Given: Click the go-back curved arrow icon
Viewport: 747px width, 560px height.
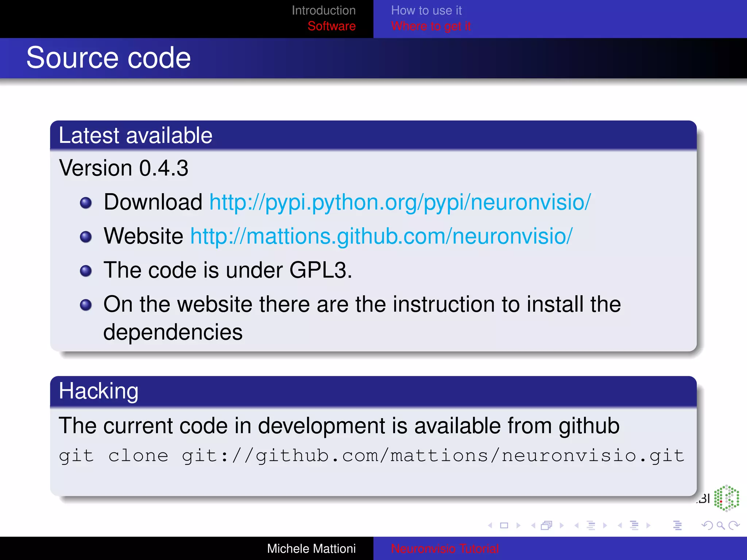Looking at the screenshot, I should (707, 525).
